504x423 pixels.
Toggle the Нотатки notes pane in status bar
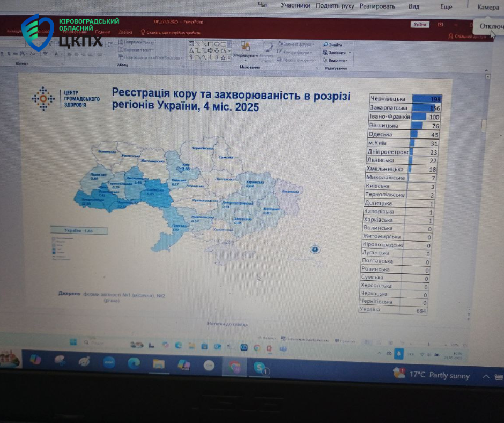point(269,338)
